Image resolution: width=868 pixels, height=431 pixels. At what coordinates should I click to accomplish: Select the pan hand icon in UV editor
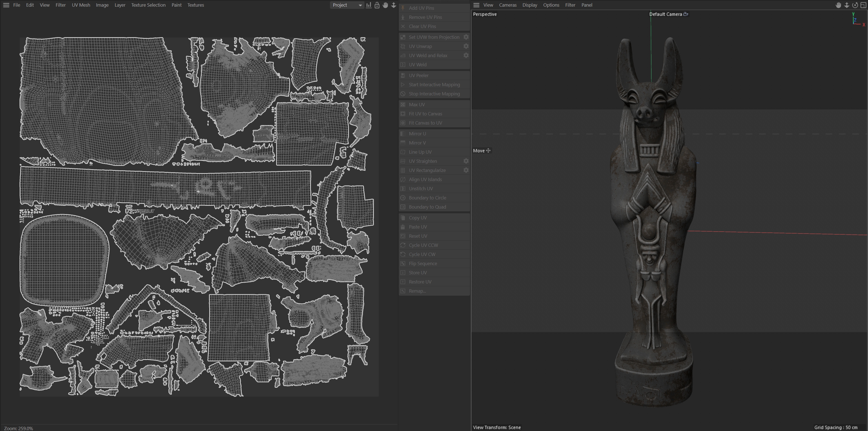click(x=385, y=5)
